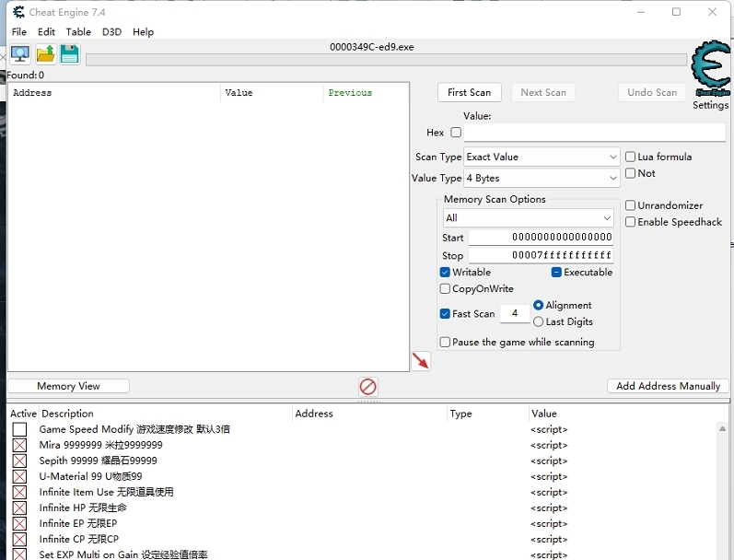Click the Next Scan button

(543, 92)
